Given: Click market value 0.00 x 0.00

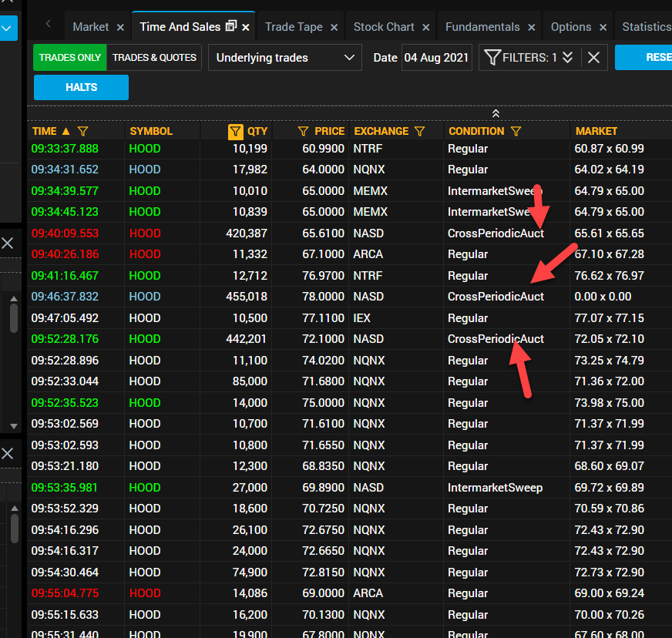Looking at the screenshot, I should (x=603, y=297).
